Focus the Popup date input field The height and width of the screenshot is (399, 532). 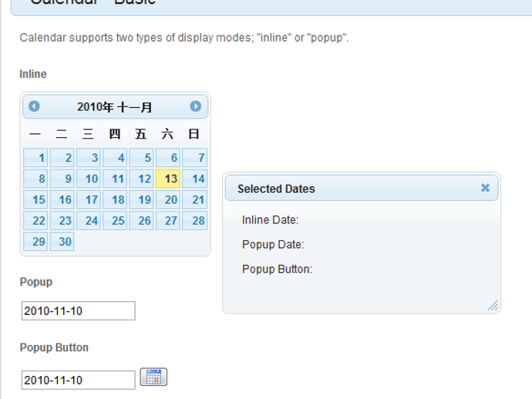(79, 311)
